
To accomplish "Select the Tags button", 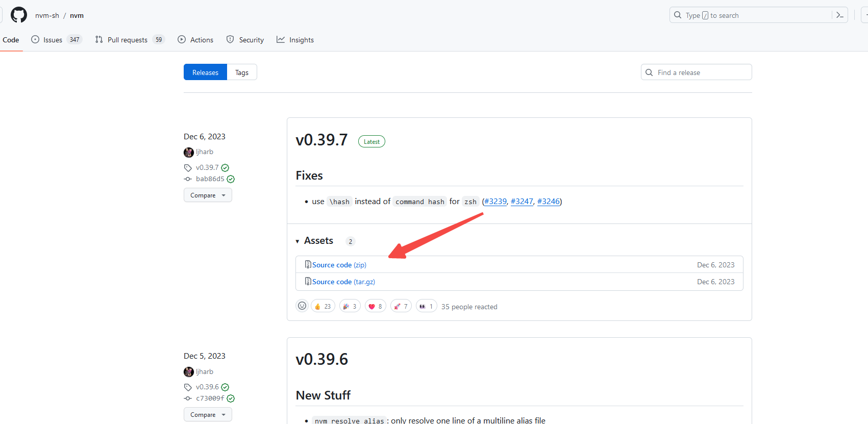I will [x=242, y=72].
